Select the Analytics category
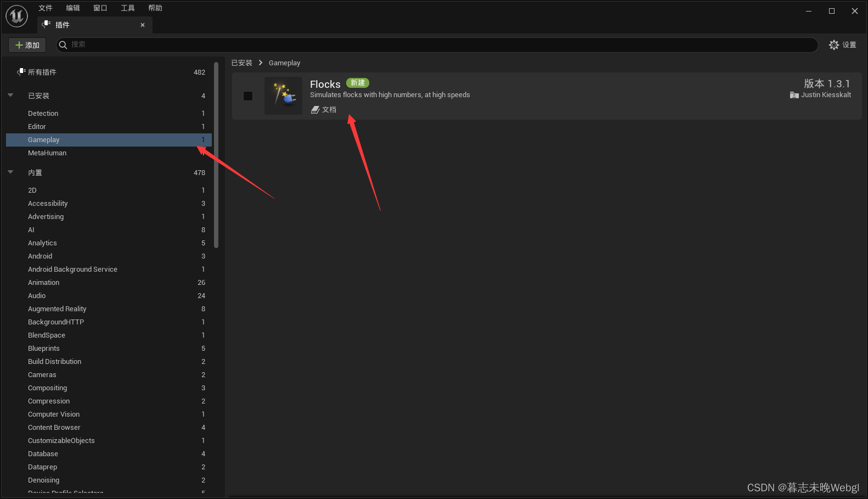 click(109, 243)
